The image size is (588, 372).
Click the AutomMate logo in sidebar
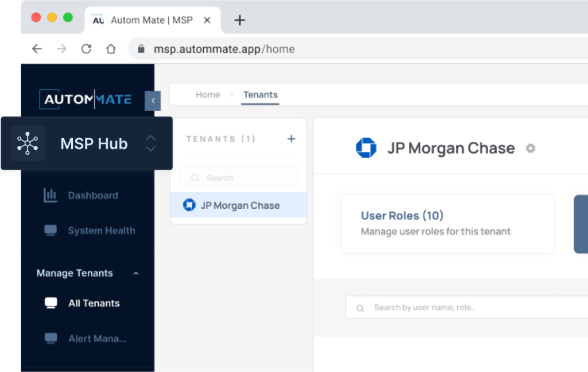(86, 99)
